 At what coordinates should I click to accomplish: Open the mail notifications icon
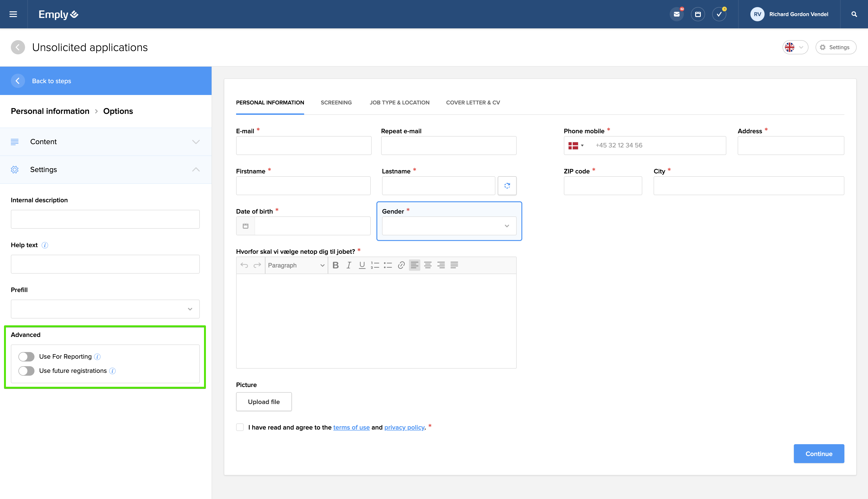pos(676,14)
